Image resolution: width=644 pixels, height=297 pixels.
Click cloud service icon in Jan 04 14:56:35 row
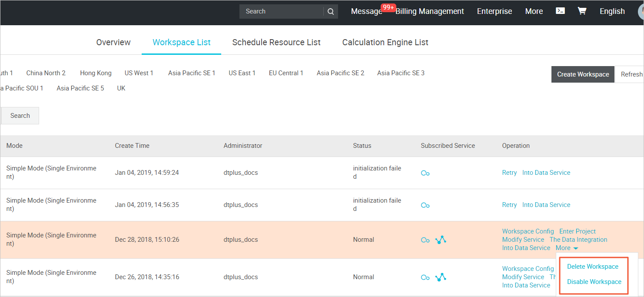(x=425, y=205)
